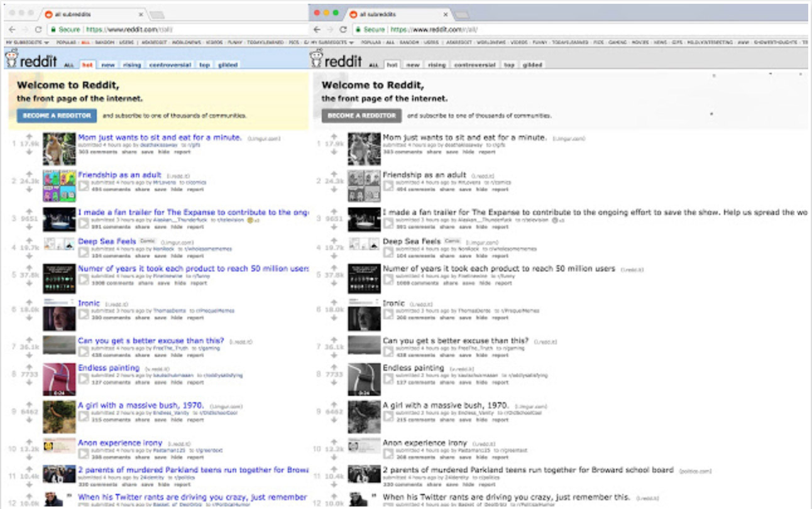Screen dimensions: 812x509
Task: Open 'Endless painting' thumbnail in right window
Action: click(365, 380)
